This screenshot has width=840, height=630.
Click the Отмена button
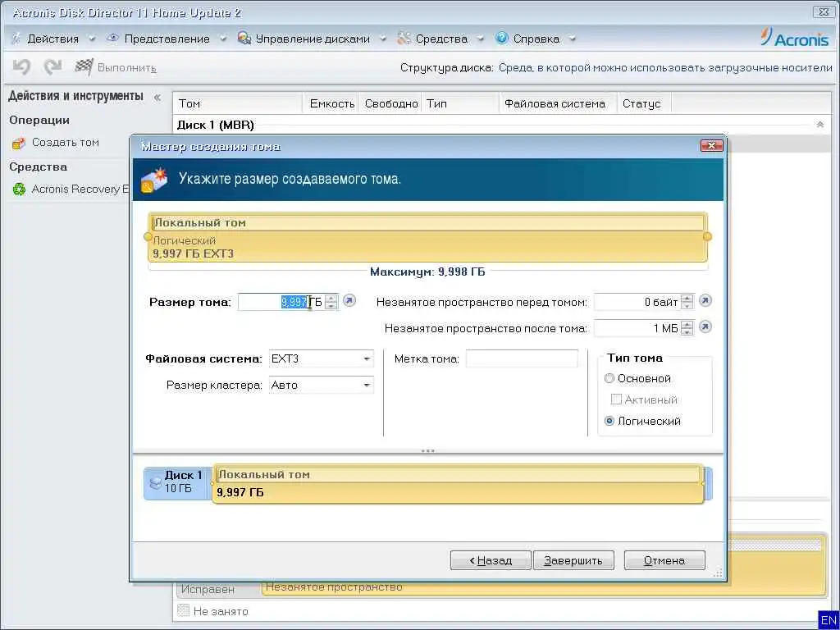point(664,560)
